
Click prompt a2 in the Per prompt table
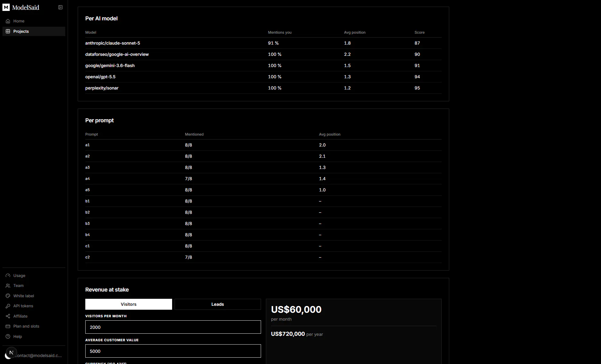[x=87, y=156]
